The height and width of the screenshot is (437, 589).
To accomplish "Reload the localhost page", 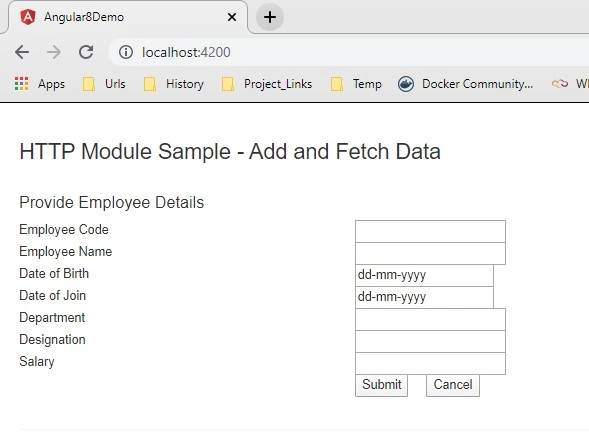I will [86, 52].
